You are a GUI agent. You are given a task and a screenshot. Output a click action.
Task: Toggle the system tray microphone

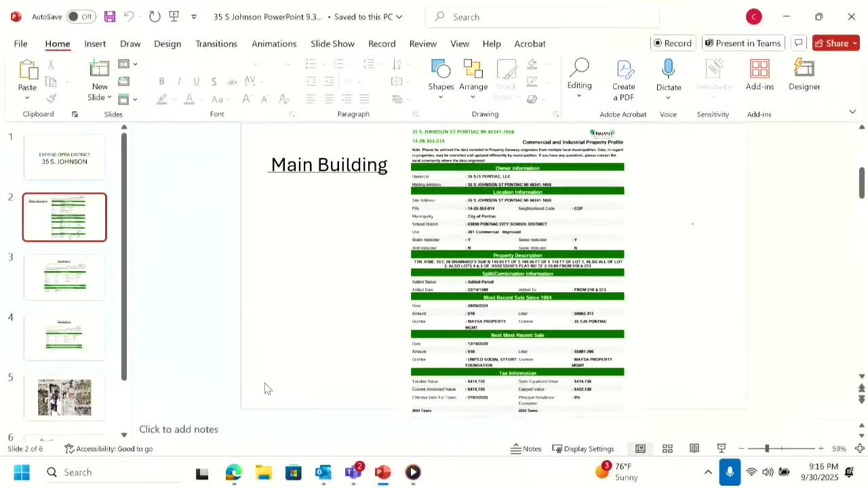coord(730,472)
